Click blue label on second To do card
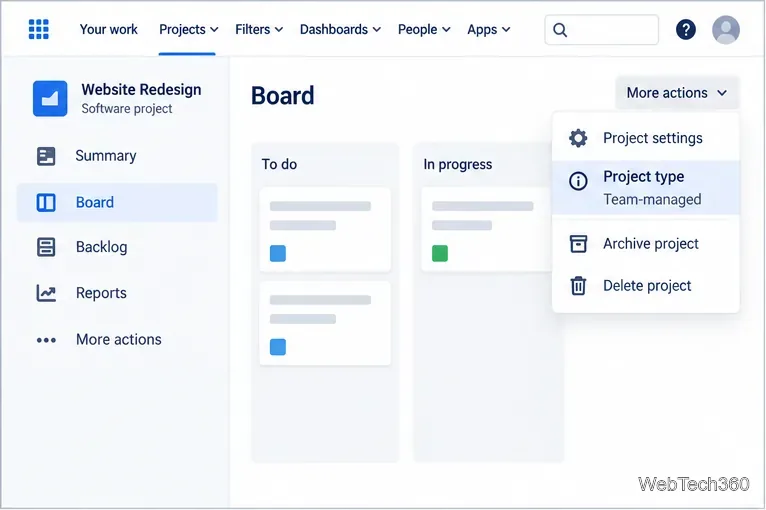 278,347
